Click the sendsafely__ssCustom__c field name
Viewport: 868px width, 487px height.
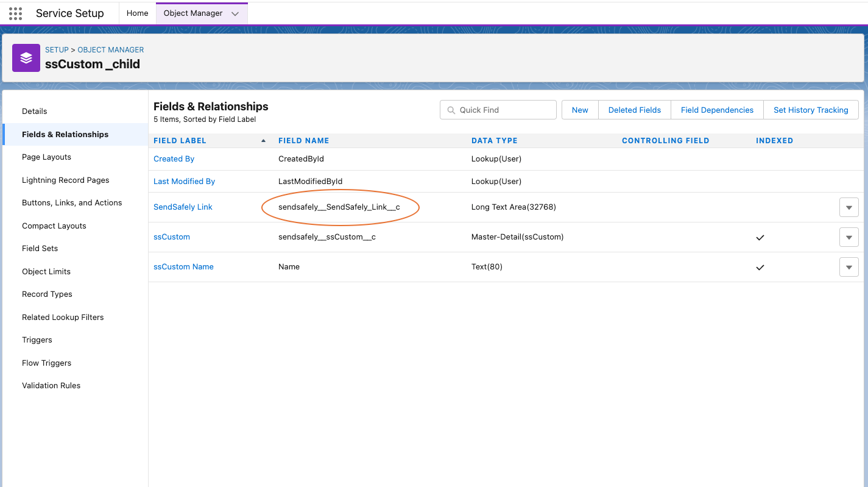327,237
